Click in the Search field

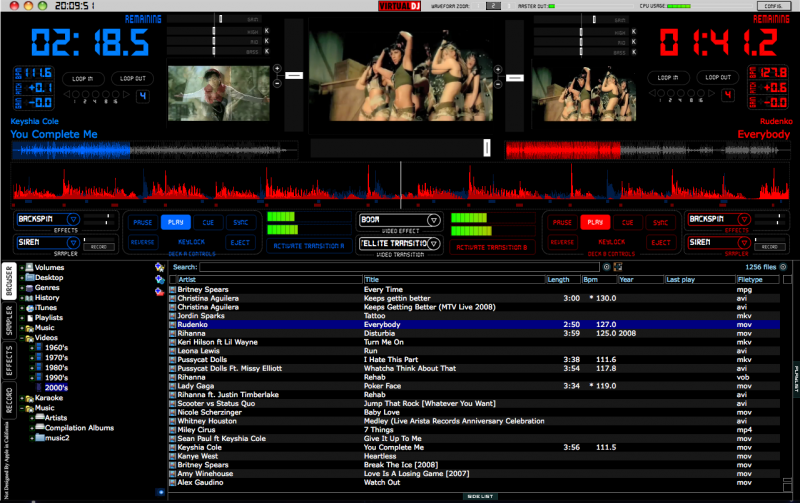pyautogui.click(x=399, y=267)
